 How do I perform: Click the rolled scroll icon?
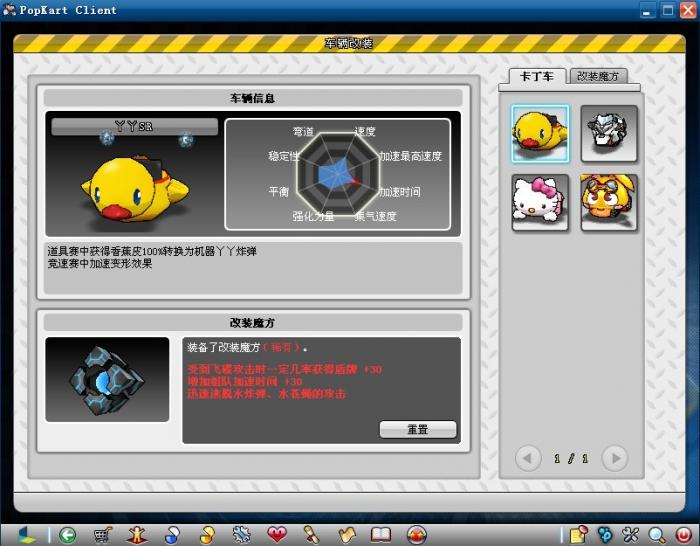312,534
